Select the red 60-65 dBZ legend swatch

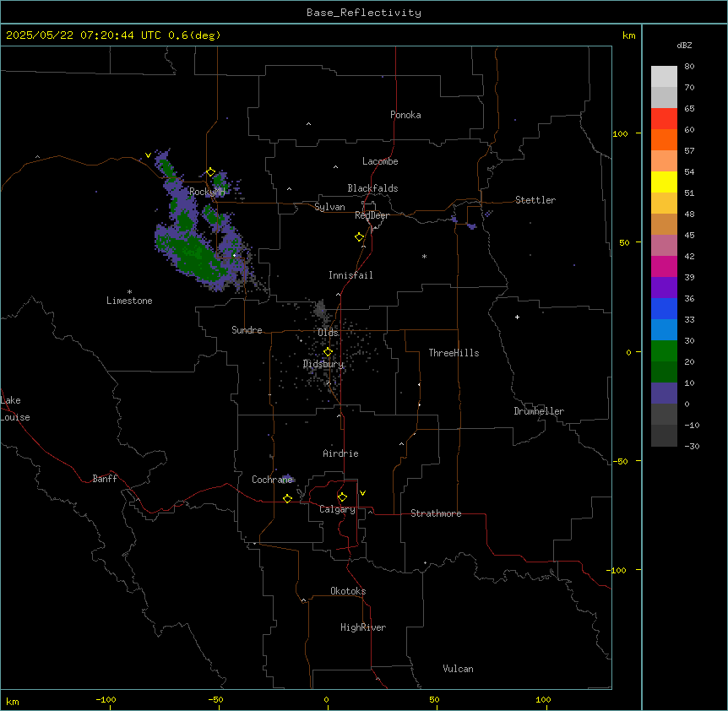click(x=664, y=118)
